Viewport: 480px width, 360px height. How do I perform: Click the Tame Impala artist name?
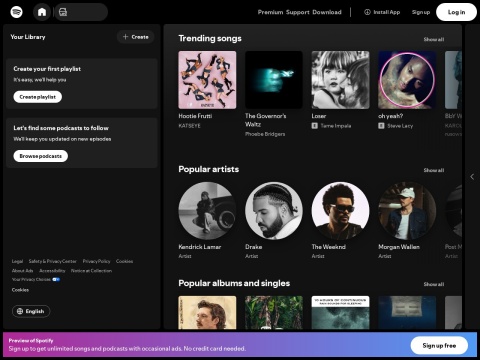point(336,126)
